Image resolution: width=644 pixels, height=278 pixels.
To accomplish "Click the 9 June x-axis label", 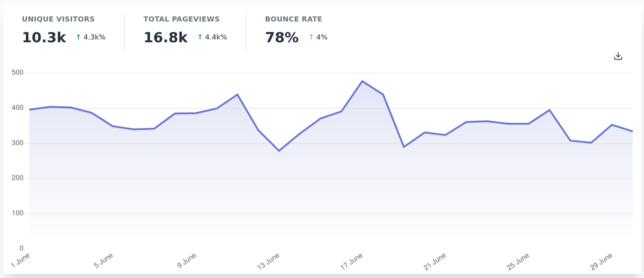I will coord(187,260).
